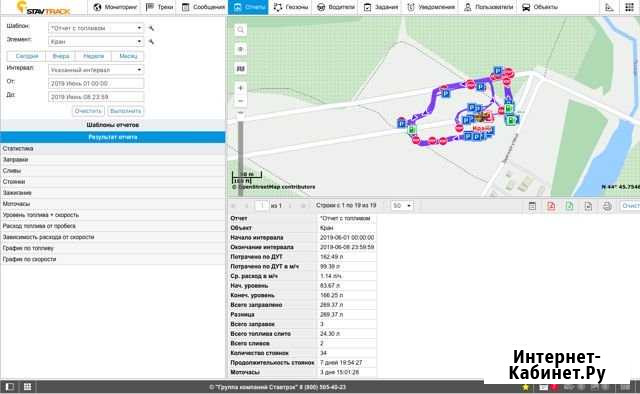The image size is (640, 394).
Task: Switch to the Сообщения tab
Action: pyautogui.click(x=203, y=7)
